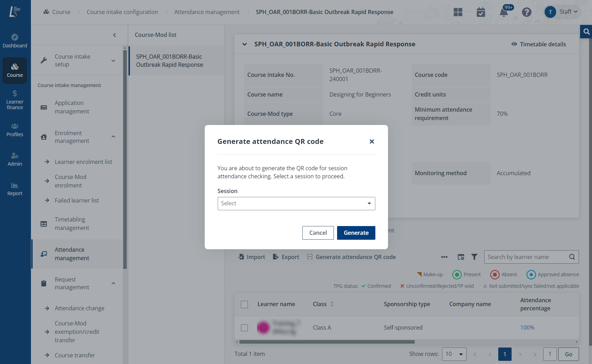The width and height of the screenshot is (592, 364).
Task: Click the filter funnel icon
Action: coord(474,257)
